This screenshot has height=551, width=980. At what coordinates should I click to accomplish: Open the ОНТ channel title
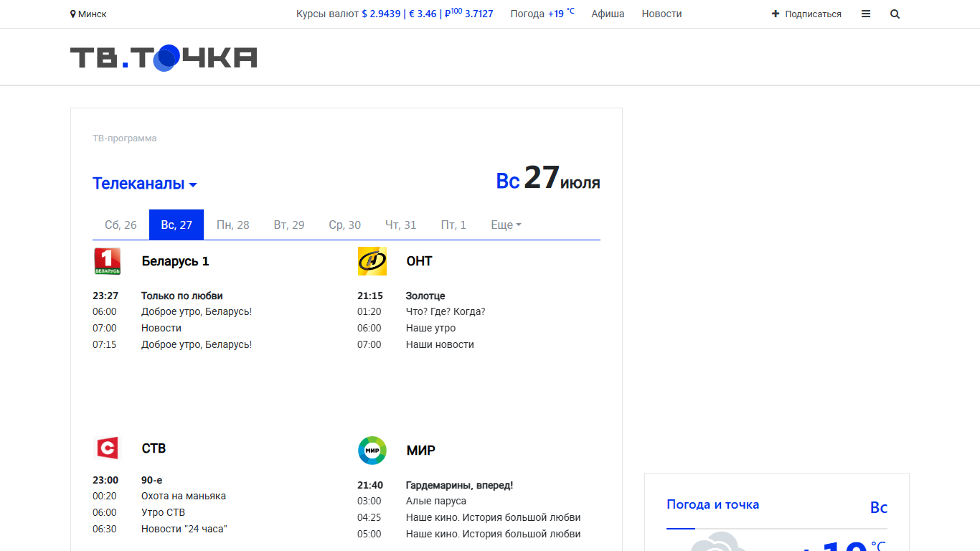pyautogui.click(x=419, y=261)
